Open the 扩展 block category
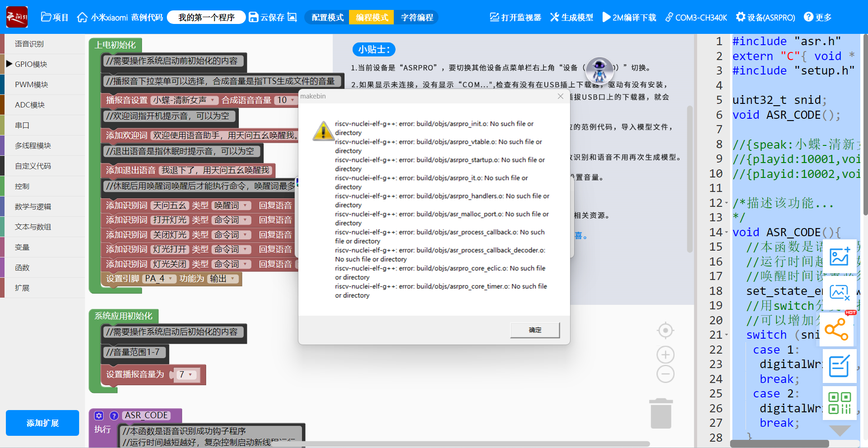This screenshot has width=868, height=448. click(42, 288)
